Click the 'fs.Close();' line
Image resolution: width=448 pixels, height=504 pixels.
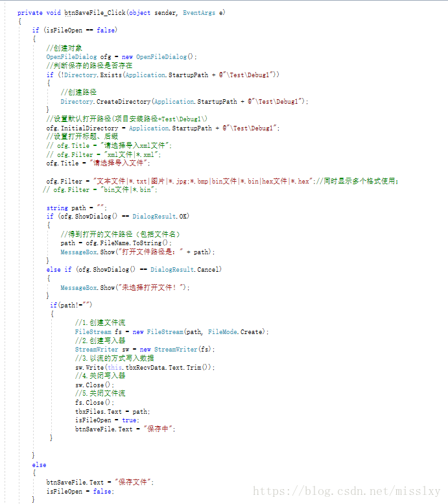click(x=95, y=402)
